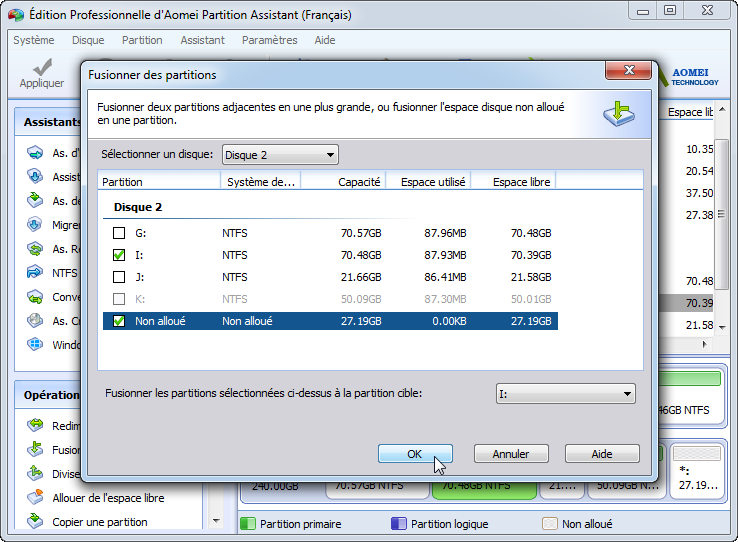Screen dimensions: 738x542
Task: Click the 70.48GB NTFS green disk block
Action: [x=485, y=489]
